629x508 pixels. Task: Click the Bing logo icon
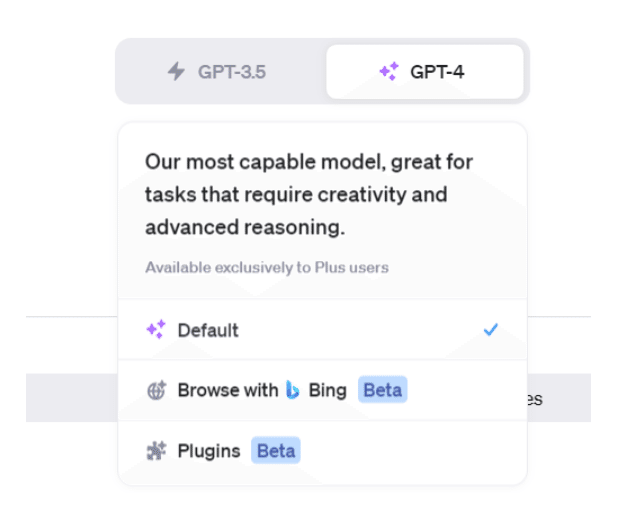293,390
